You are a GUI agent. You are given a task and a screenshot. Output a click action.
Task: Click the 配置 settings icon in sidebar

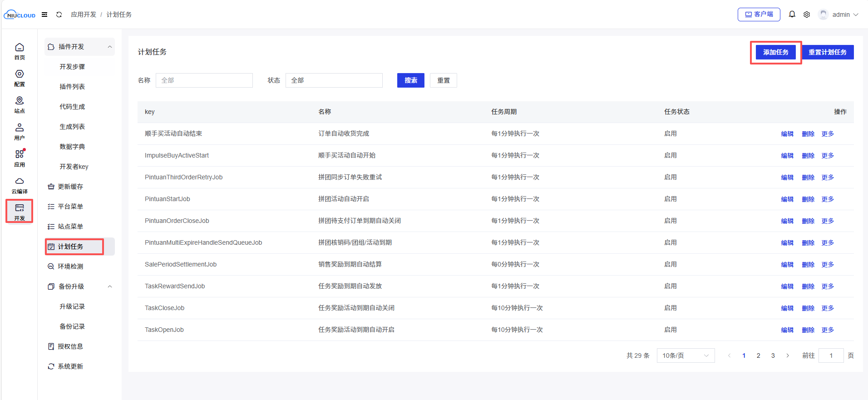(20, 78)
